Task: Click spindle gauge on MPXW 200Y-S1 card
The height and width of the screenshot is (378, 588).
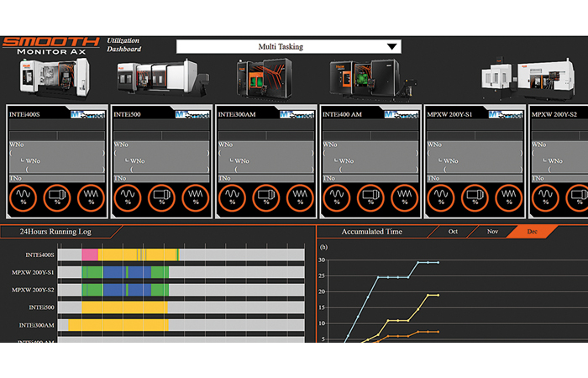Action: [x=475, y=197]
